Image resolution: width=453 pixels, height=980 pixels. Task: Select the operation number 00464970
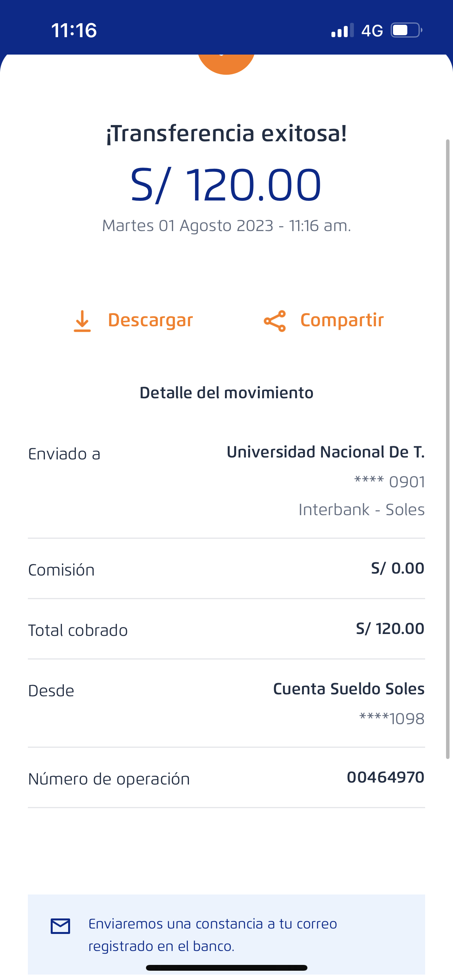point(385,777)
